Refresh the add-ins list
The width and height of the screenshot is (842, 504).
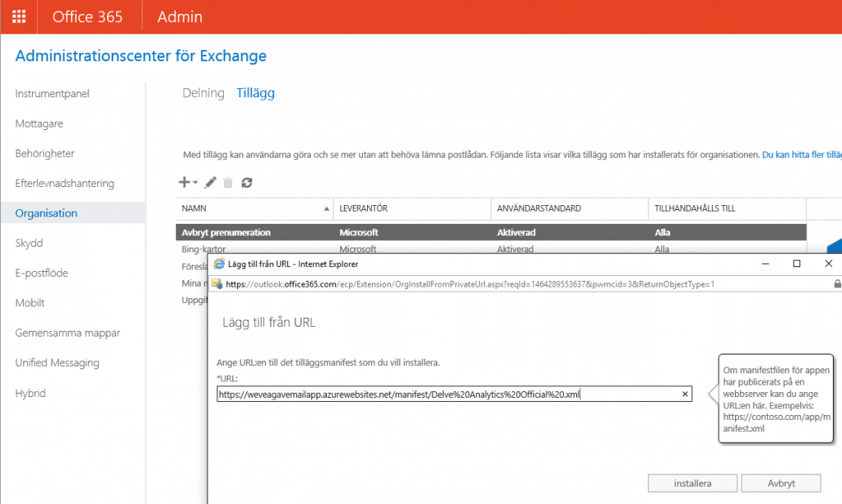tap(247, 182)
